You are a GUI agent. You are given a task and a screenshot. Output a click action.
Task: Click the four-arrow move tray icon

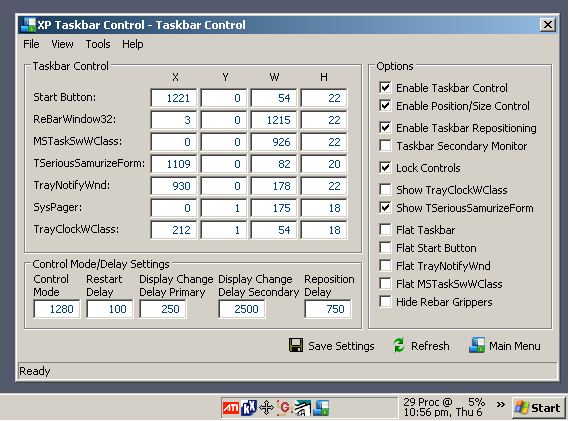point(266,408)
